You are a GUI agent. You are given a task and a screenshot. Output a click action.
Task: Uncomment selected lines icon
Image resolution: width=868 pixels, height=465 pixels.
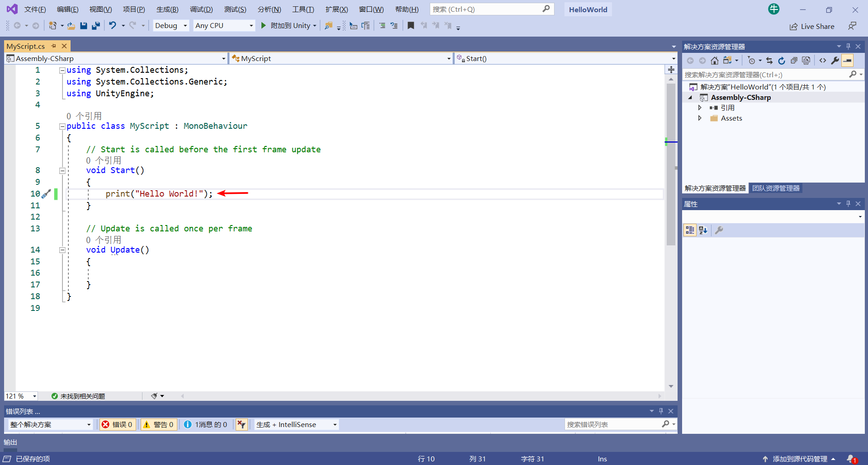tap(394, 26)
